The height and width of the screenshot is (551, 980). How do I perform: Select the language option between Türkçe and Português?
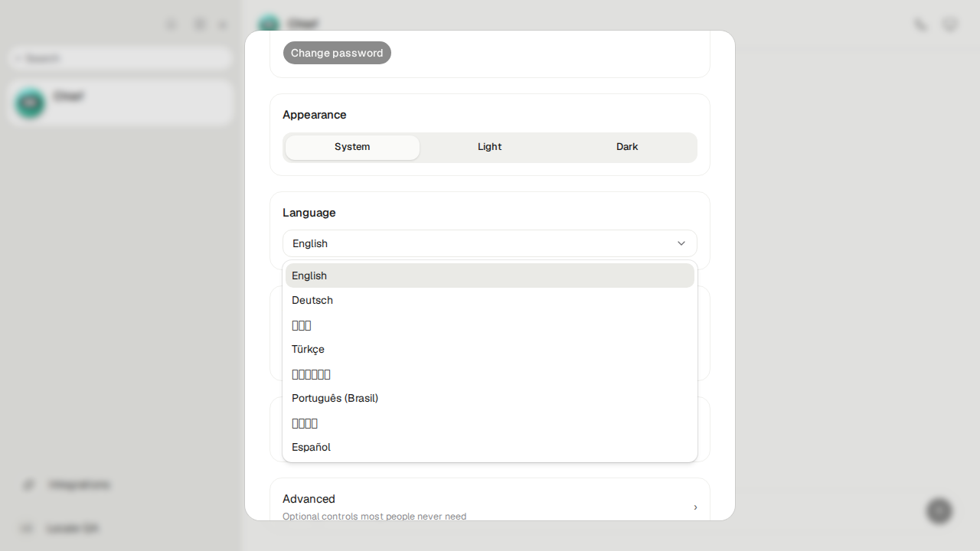(x=490, y=373)
